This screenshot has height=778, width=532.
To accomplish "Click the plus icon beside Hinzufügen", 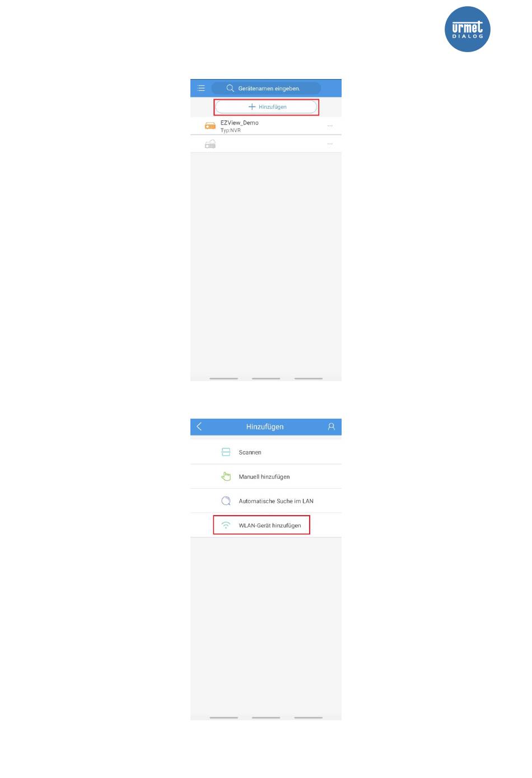I will [x=252, y=106].
